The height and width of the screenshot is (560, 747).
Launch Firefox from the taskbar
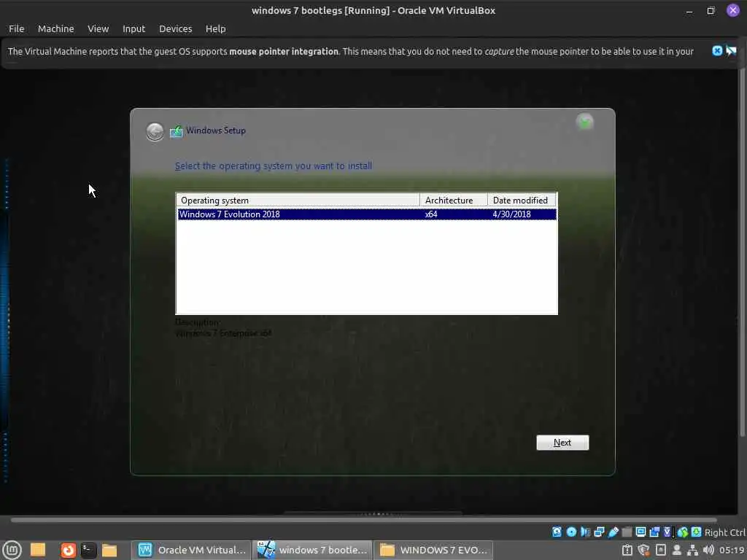tap(68, 550)
